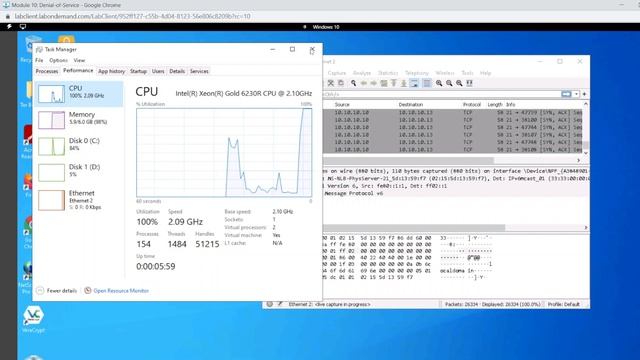Sort Wireshark packets by Destination column
The width and height of the screenshot is (640, 360).
(x=411, y=105)
